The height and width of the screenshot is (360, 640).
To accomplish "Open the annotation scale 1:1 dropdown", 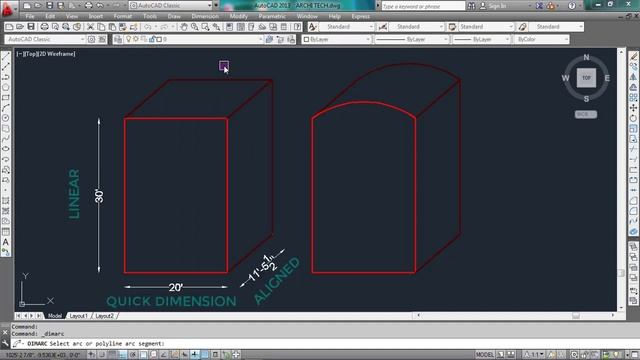I will (535, 355).
